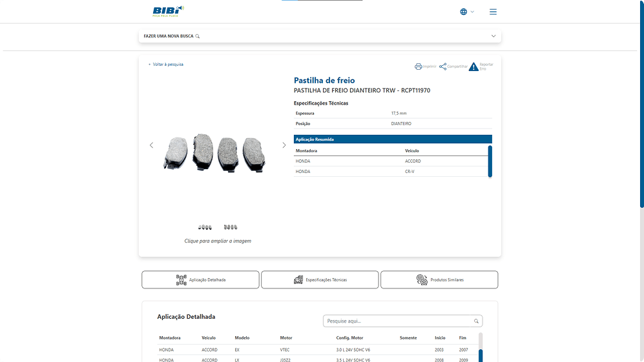The image size is (644, 362).
Task: Open the language globe selector
Action: [464, 12]
